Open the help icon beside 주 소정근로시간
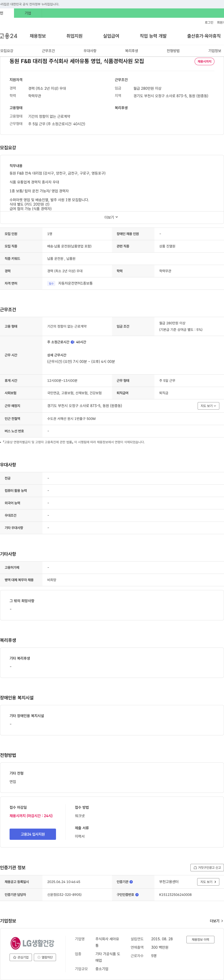The height and width of the screenshot is (980, 224). (72, 342)
